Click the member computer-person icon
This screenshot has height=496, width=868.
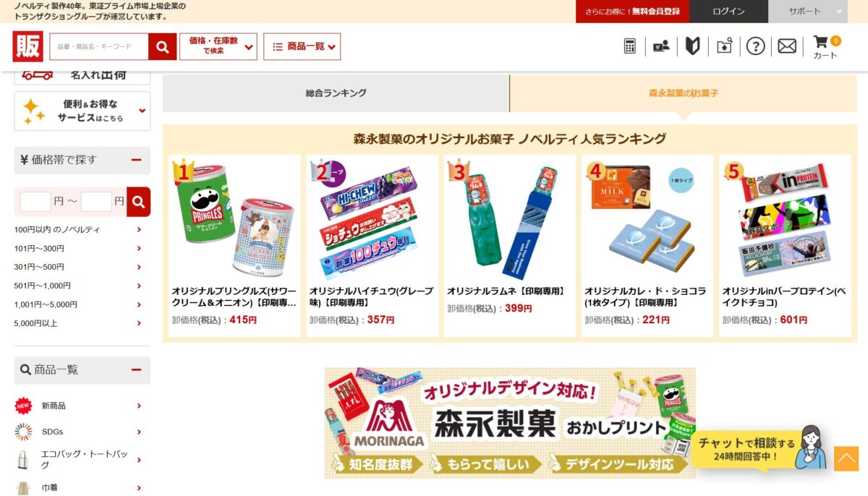[661, 46]
